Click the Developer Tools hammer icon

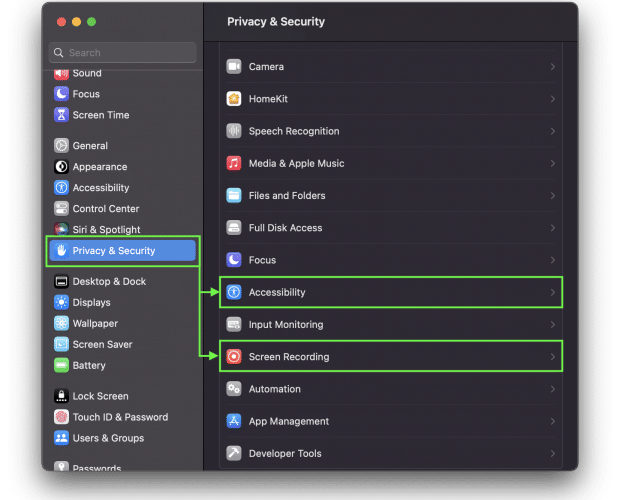[x=234, y=453]
